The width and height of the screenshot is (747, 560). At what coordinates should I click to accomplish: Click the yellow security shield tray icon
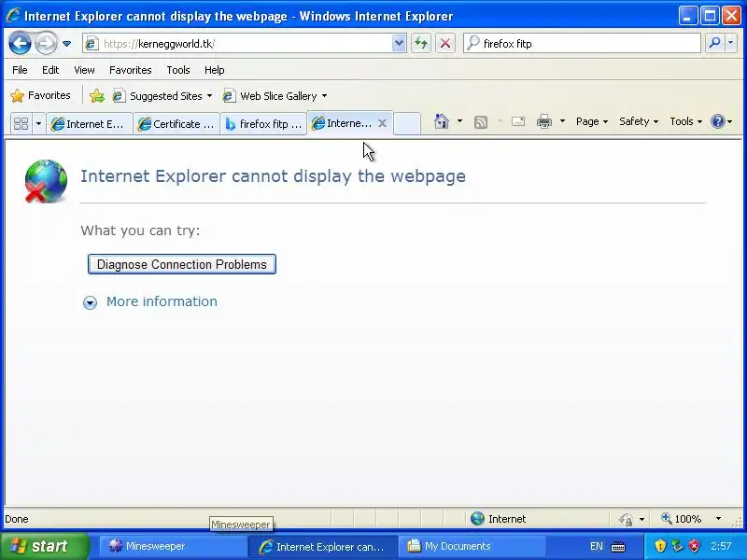(660, 546)
